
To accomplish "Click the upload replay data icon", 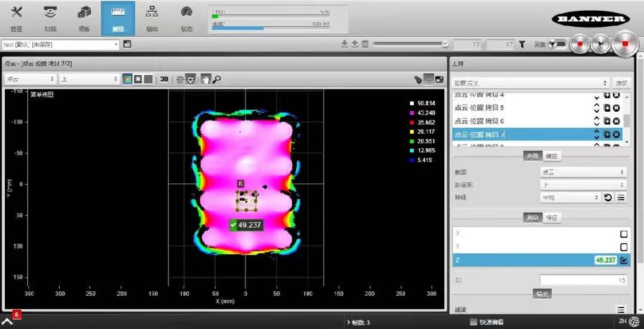I will (x=355, y=44).
